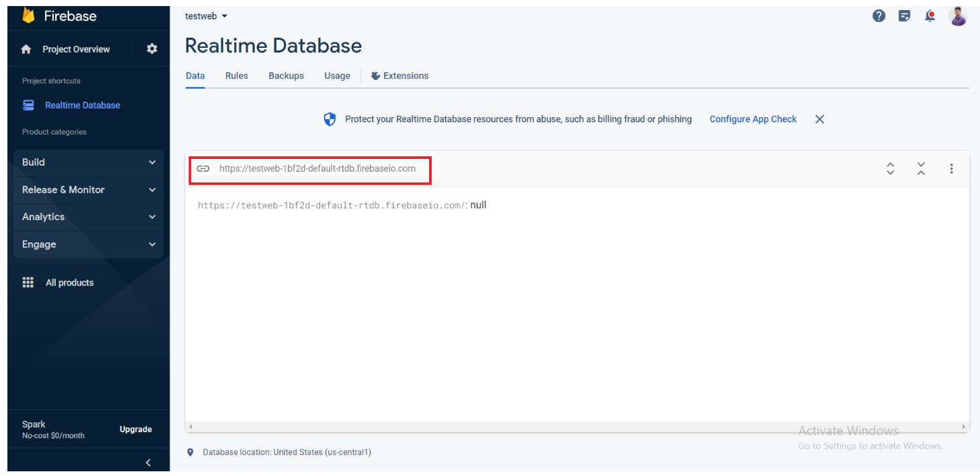Expand the Analytics category

88,217
